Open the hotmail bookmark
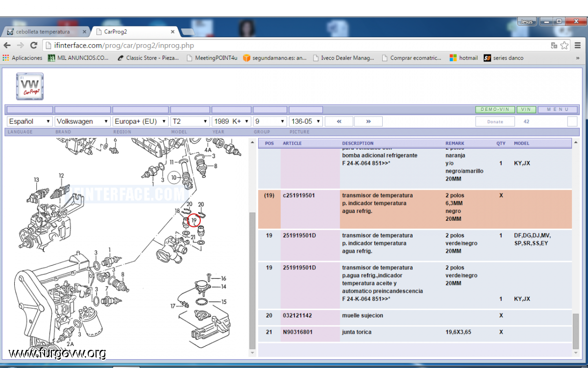Screen dimensions: 588x368 464,58
